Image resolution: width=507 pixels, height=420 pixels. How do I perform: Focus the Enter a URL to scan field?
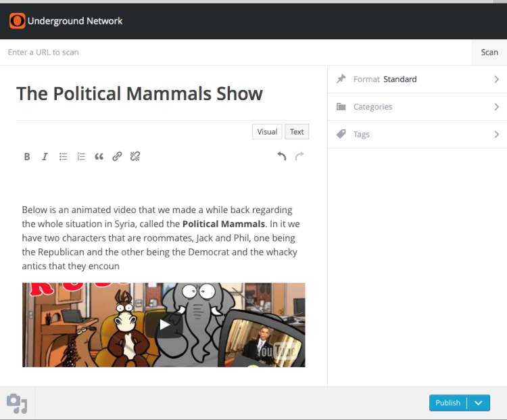pyautogui.click(x=236, y=53)
